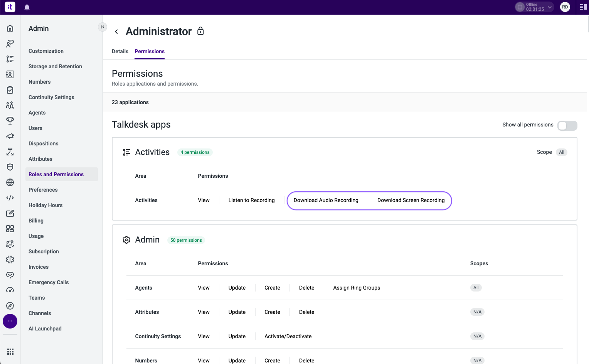
Task: Open Teams in Admin menu
Action: pyautogui.click(x=37, y=298)
